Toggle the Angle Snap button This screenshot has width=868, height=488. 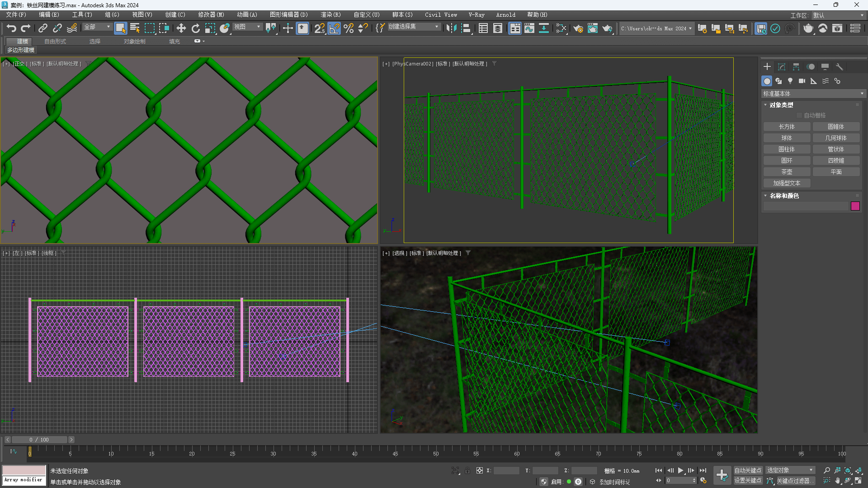(x=334, y=28)
